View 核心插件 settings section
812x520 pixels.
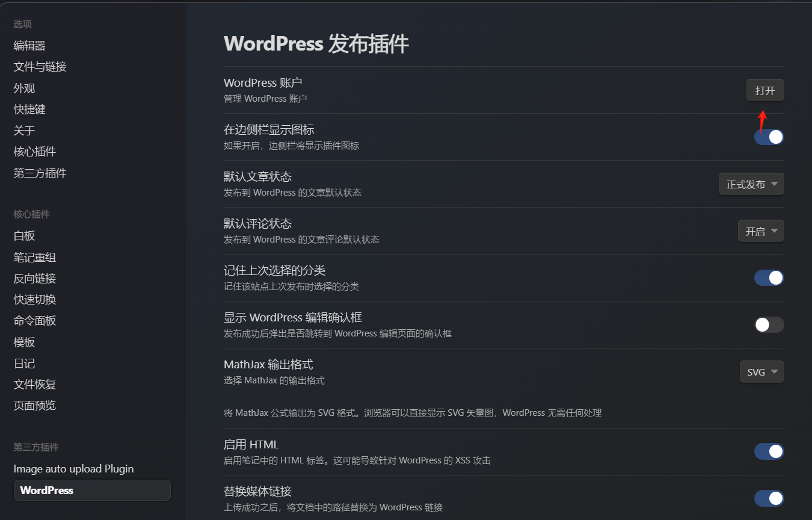34,151
